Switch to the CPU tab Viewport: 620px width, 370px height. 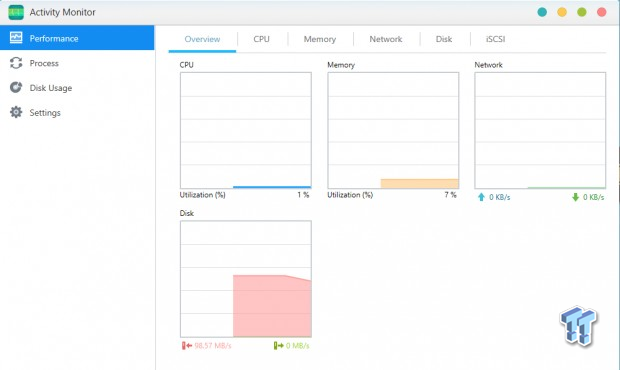261,39
